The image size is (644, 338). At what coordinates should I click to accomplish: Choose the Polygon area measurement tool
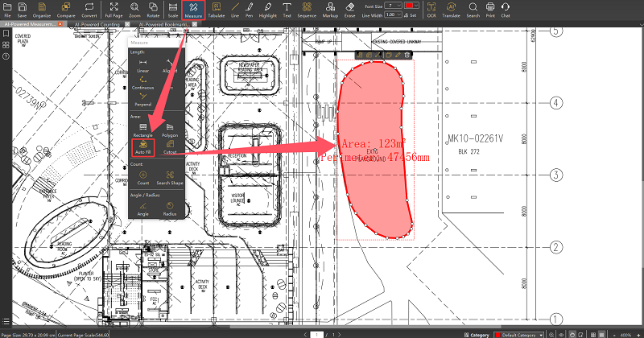(170, 130)
